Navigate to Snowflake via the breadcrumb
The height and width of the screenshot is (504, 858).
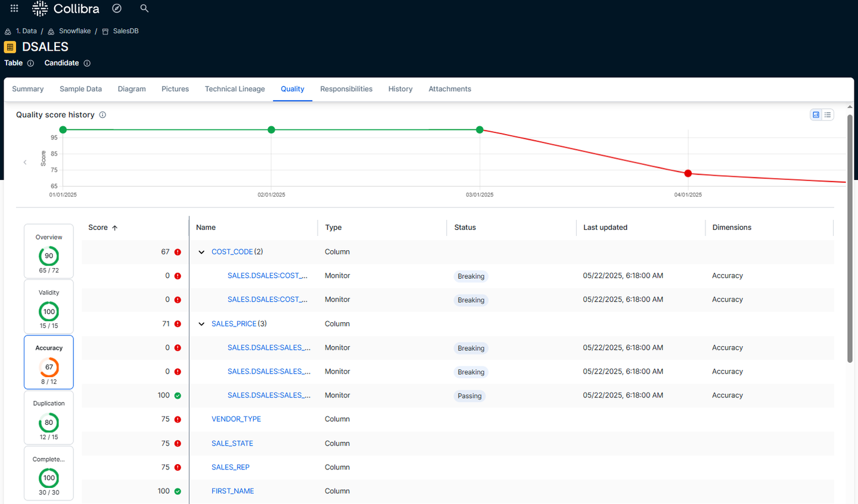tap(74, 30)
